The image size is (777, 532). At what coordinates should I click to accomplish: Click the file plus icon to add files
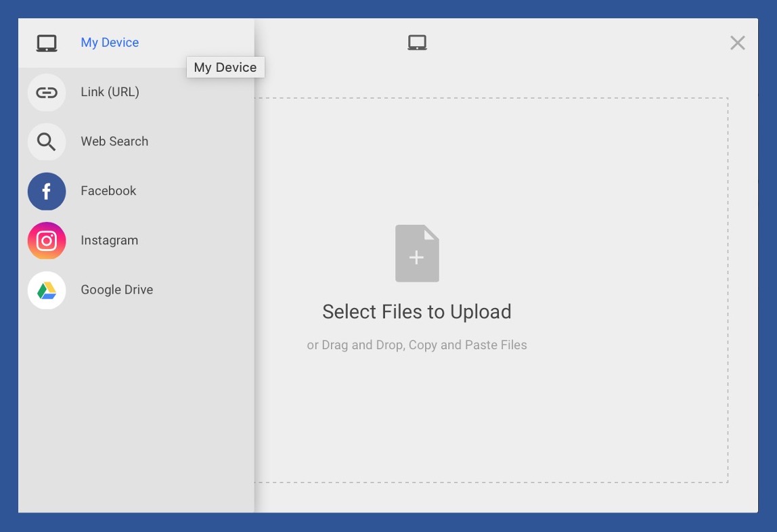pyautogui.click(x=417, y=254)
